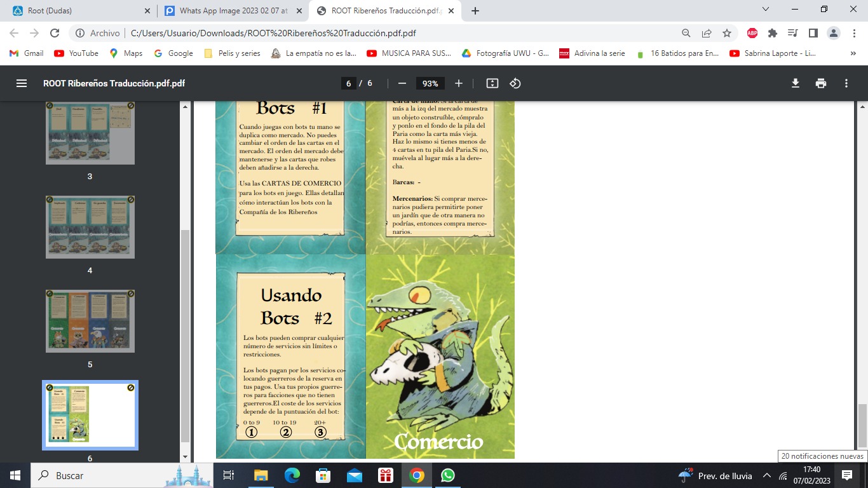Open Chrome from the taskbar
This screenshot has height=488, width=868.
click(417, 475)
